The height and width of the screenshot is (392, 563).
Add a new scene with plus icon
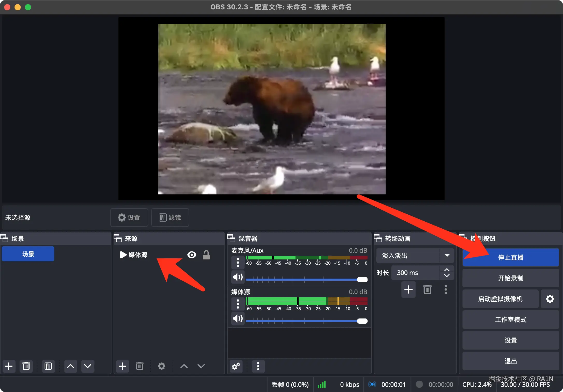click(9, 366)
